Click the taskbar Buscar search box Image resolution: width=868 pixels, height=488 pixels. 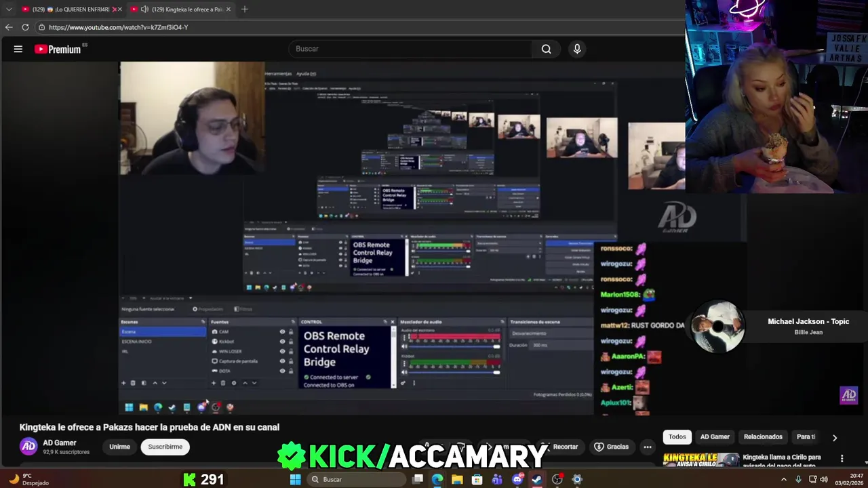tap(356, 479)
